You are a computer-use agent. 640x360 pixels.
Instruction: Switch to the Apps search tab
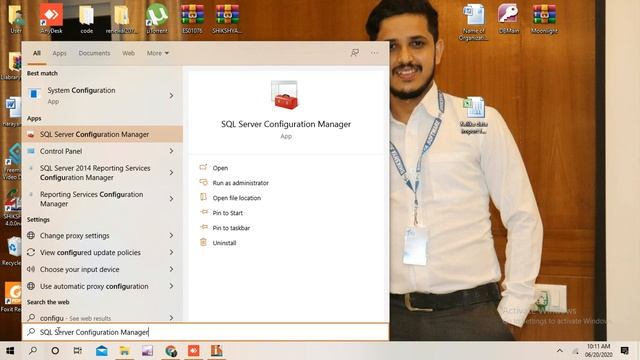point(60,53)
